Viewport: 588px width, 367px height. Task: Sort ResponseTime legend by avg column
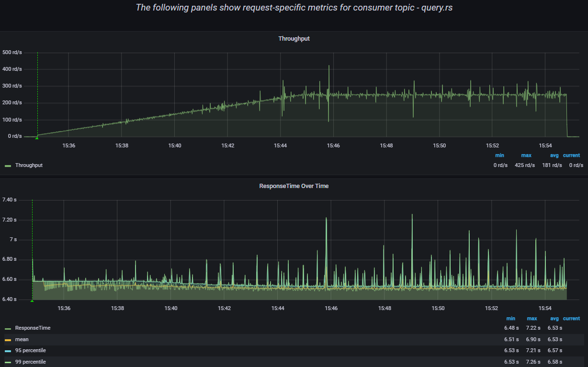point(554,319)
